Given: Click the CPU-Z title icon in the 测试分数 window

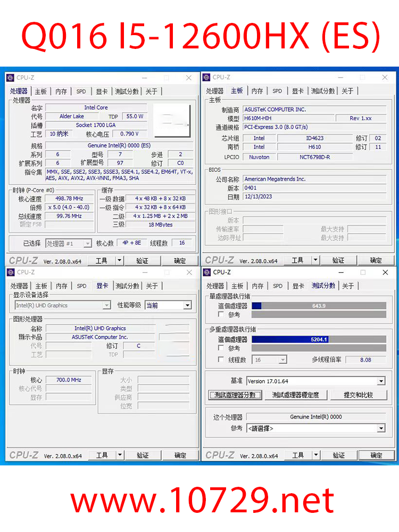Looking at the screenshot, I should [207, 272].
